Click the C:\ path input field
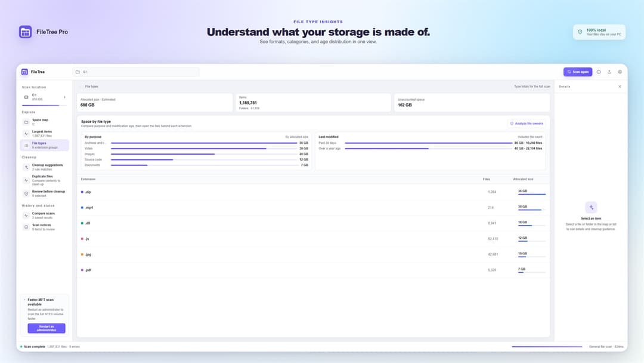 point(136,72)
